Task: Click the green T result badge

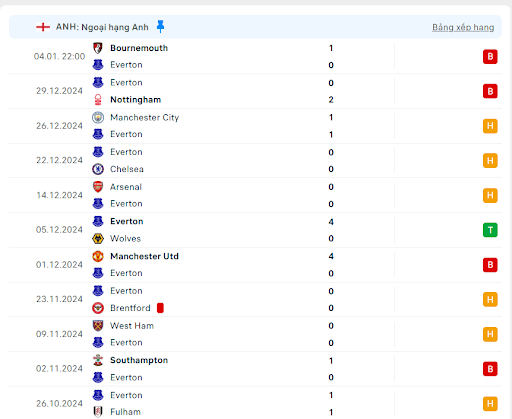Action: (490, 230)
